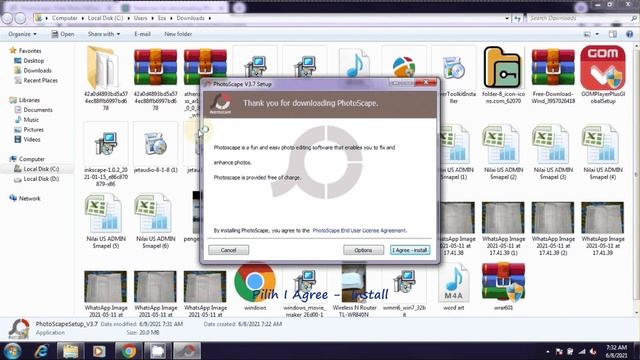Open Chrome from the taskbar
Screen dimensions: 640x360
pyautogui.click(x=129, y=351)
